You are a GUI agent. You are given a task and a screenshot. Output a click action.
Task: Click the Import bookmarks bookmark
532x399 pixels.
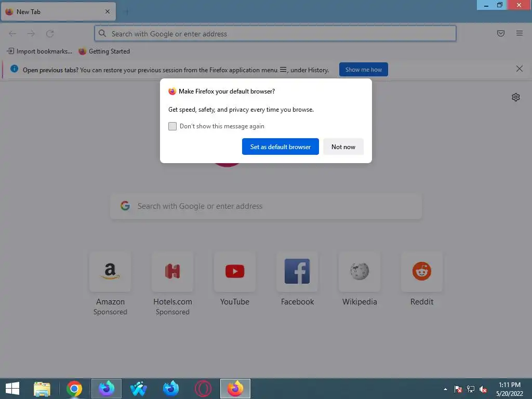(x=39, y=51)
